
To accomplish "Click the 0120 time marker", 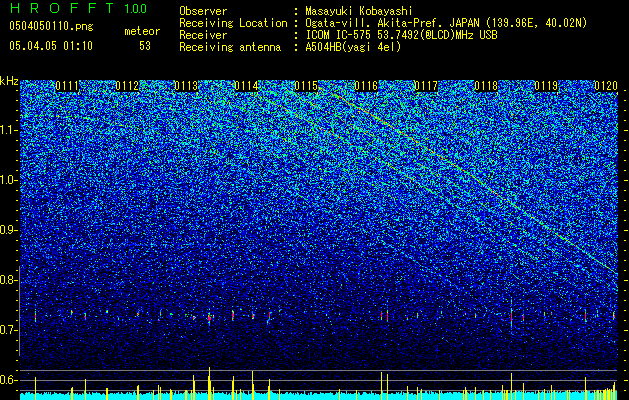I will click(x=606, y=86).
